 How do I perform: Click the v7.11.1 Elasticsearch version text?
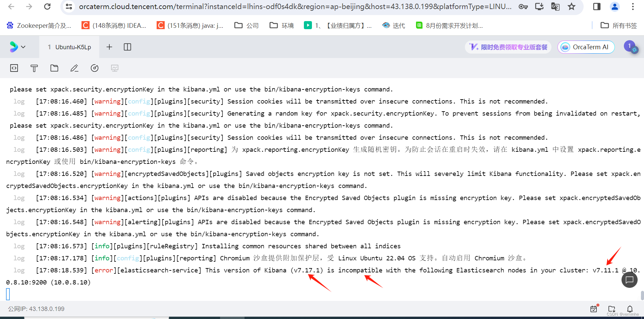click(606, 270)
